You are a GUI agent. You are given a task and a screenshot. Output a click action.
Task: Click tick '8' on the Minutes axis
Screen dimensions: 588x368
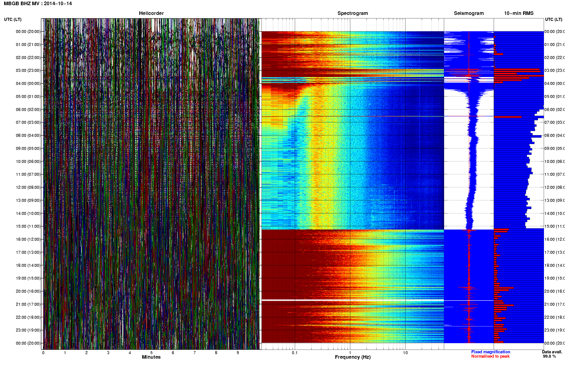[216, 353]
